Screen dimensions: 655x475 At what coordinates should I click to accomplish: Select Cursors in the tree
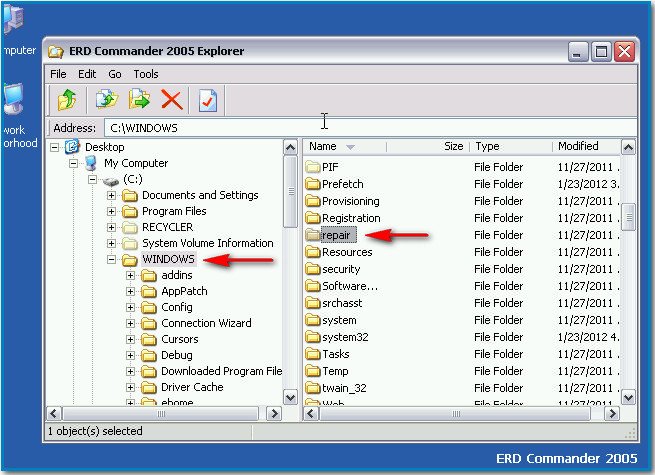pos(180,339)
